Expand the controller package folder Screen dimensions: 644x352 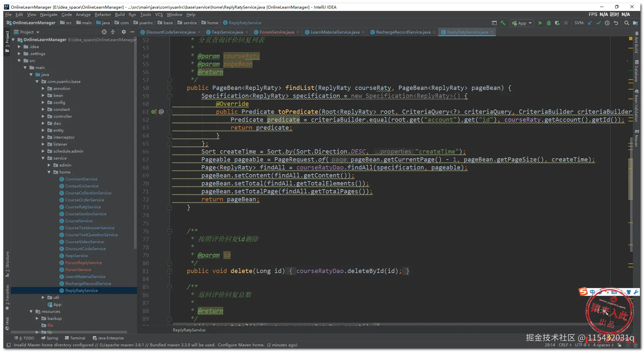(43, 116)
